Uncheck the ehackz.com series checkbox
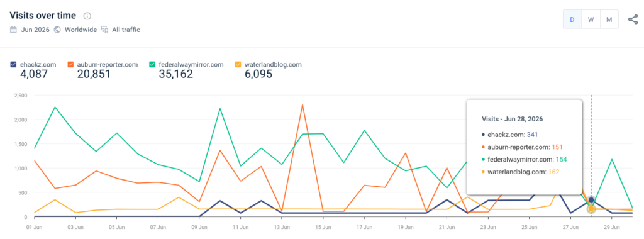Screen dimensions: 644x239 [x=13, y=65]
